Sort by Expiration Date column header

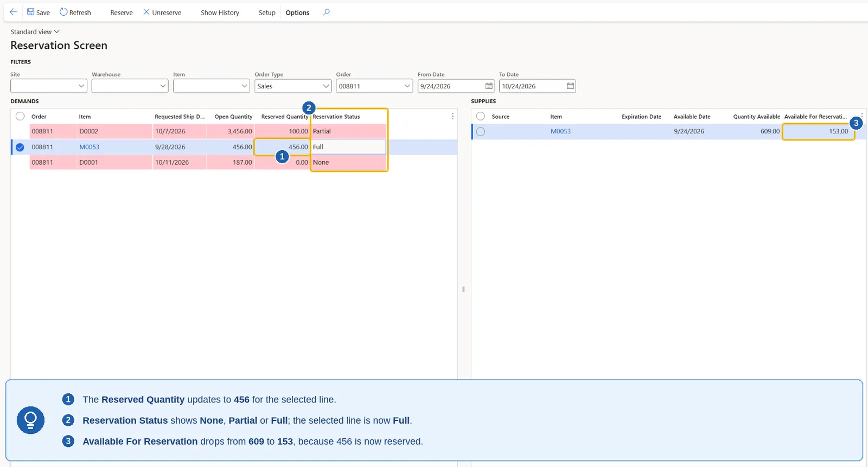(641, 117)
